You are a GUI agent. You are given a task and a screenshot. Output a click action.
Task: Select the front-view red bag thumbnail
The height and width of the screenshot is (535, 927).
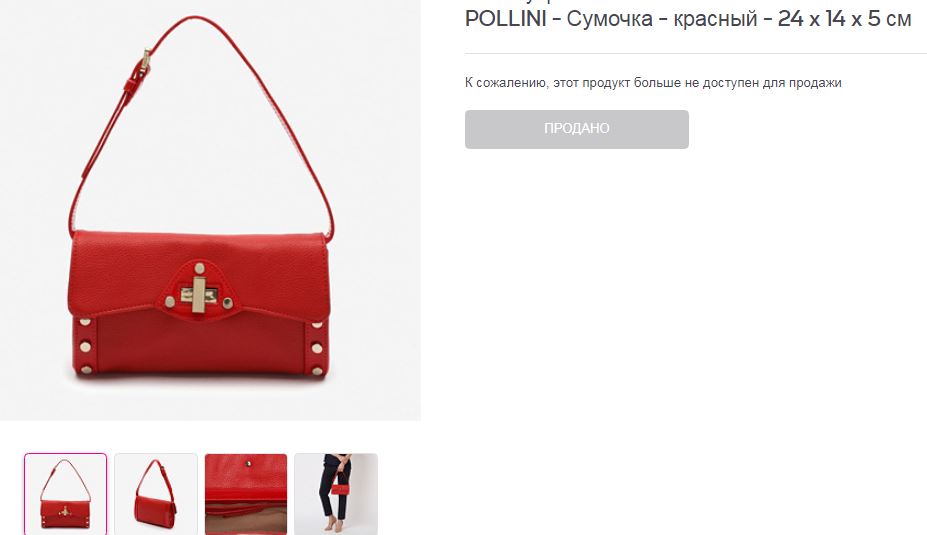(x=66, y=494)
